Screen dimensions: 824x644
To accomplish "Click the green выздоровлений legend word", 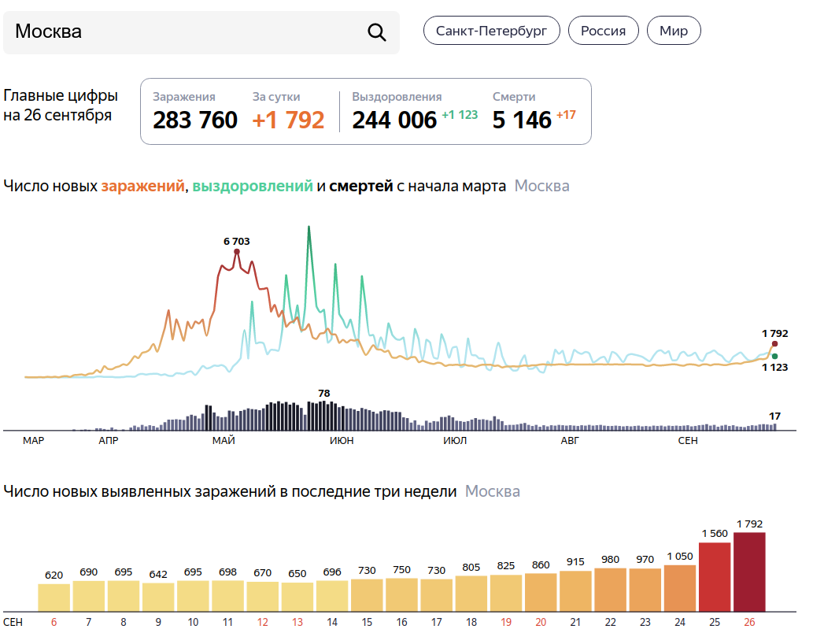I will (x=253, y=187).
